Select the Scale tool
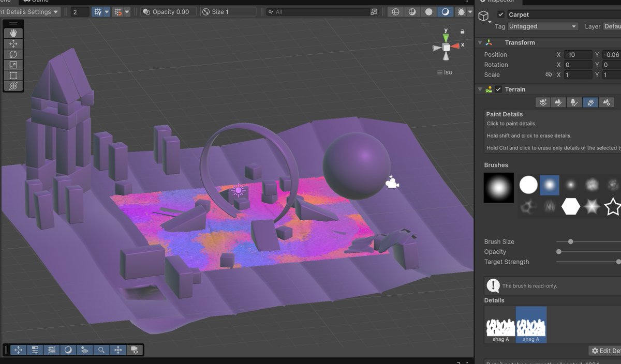This screenshot has width=621, height=364. point(13,65)
